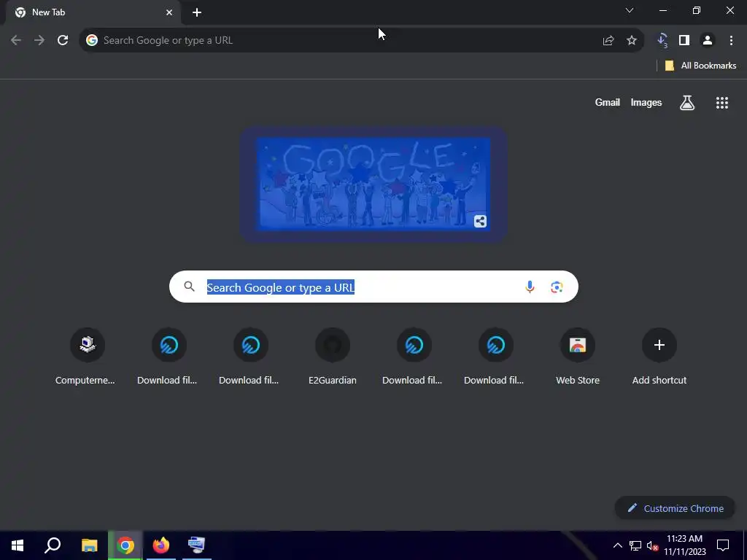Click the browser forward arrow
Screen dimensions: 747x560
(39, 41)
